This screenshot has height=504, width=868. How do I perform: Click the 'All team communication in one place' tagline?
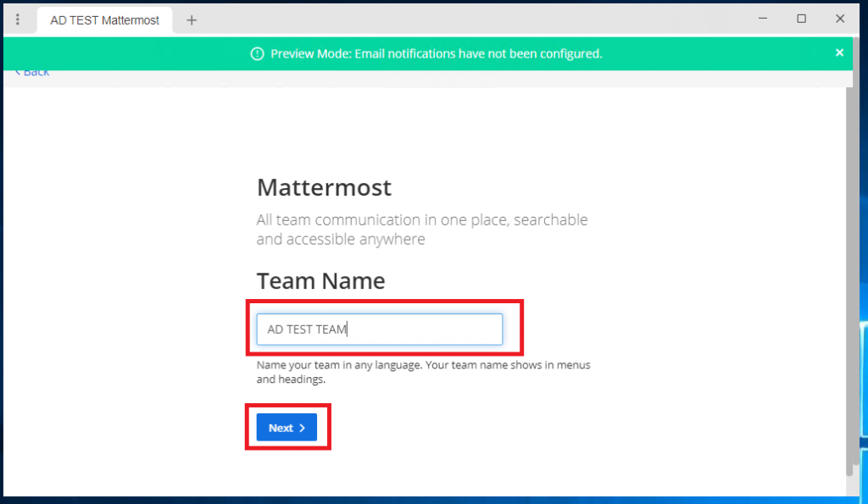pos(422,229)
